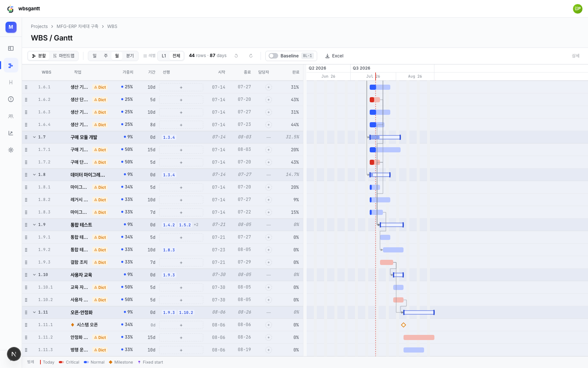Screen dimensions: 588x368
Task: Click the undo arrow icon
Action: point(236,56)
